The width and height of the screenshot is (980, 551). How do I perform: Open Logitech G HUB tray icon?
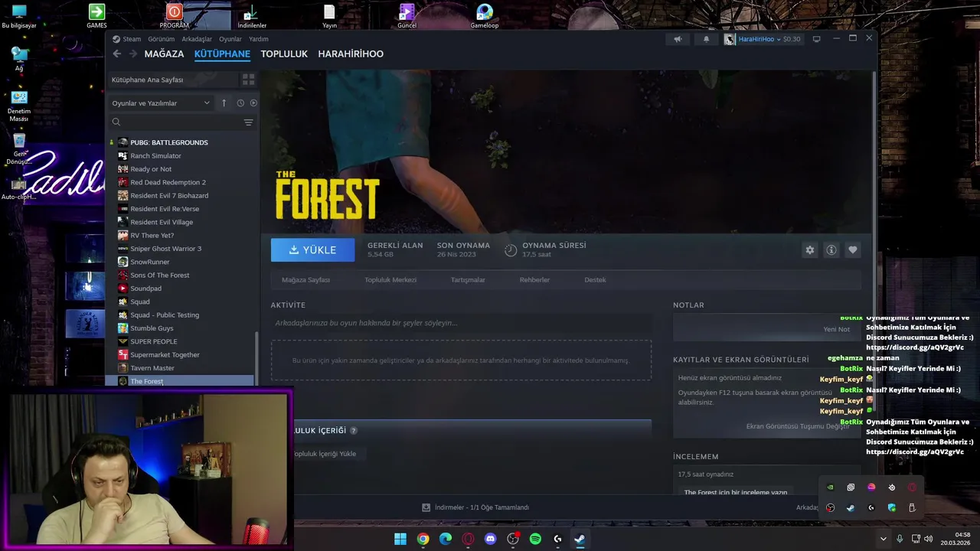(x=871, y=508)
